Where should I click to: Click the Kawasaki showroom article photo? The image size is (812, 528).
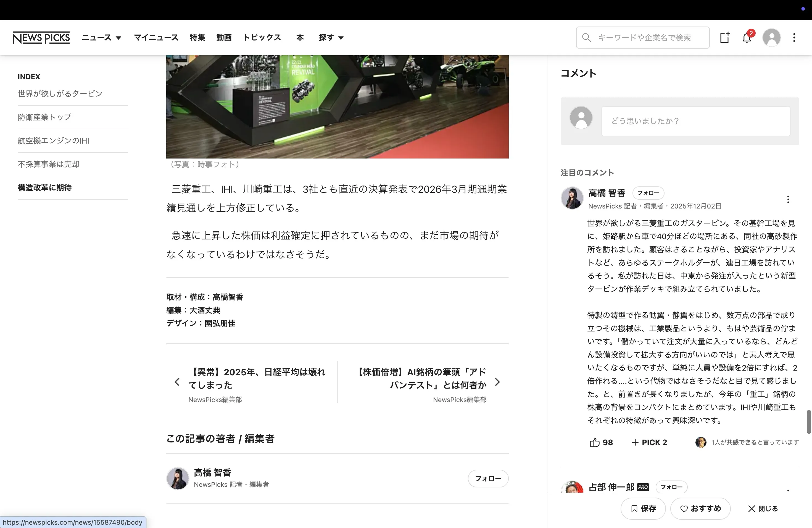point(338,106)
